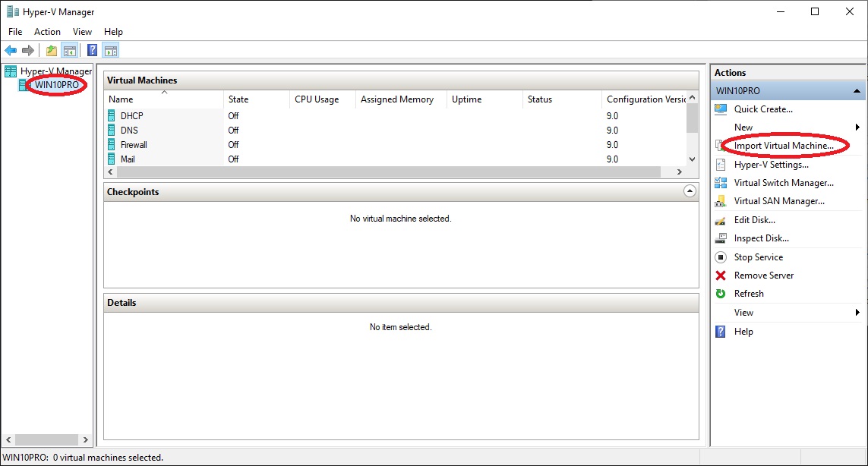Expand the View submenu in Actions pane
The image size is (868, 466).
click(x=857, y=312)
